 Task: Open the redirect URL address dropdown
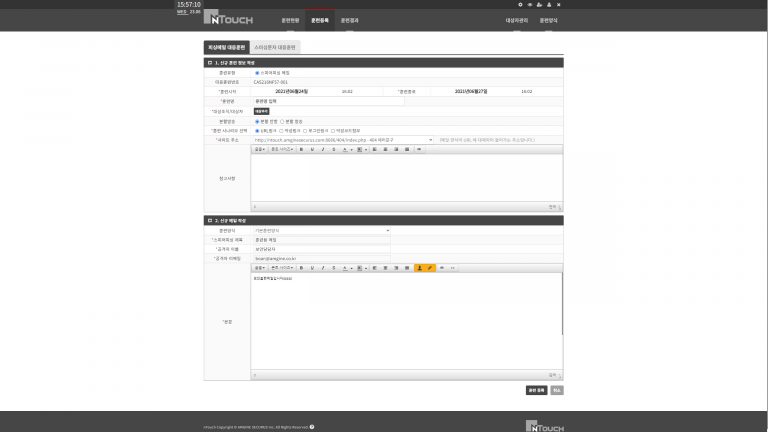[343, 140]
